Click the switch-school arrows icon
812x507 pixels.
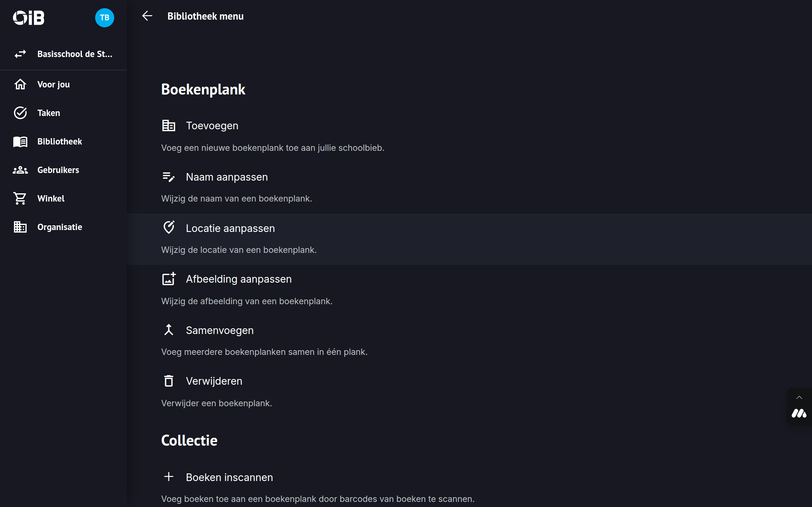(20, 54)
